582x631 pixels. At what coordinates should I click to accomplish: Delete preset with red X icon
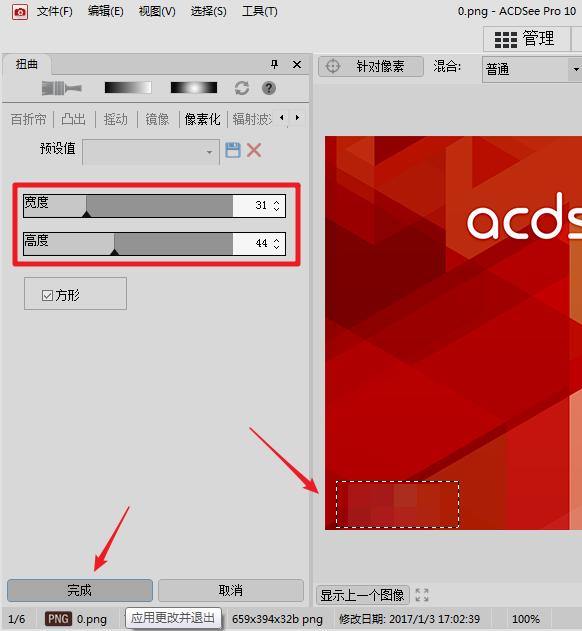pyautogui.click(x=254, y=151)
